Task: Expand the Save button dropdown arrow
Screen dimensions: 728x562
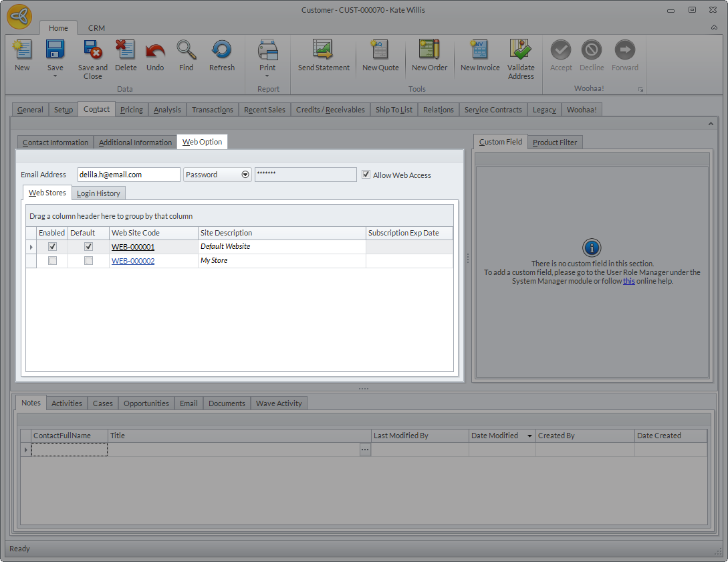Action: click(55, 76)
